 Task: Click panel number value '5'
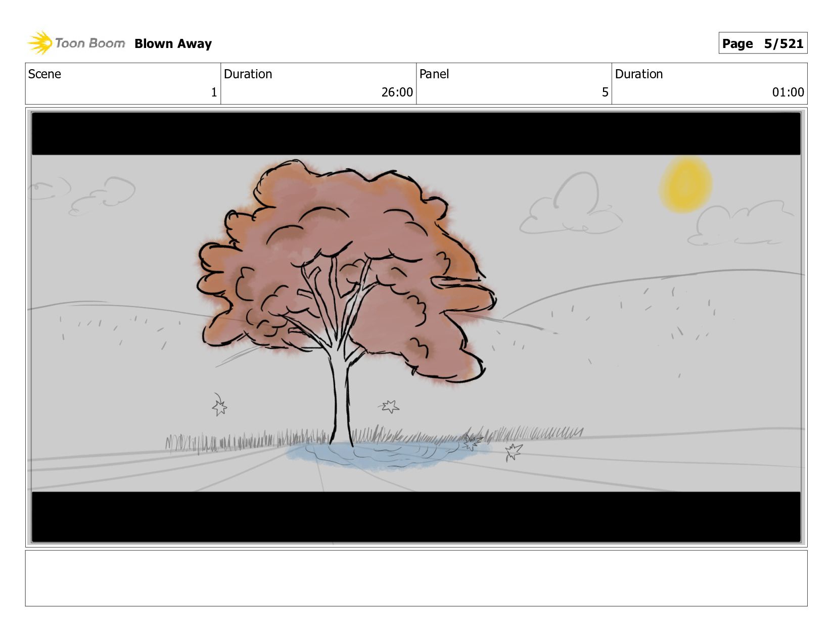(605, 92)
